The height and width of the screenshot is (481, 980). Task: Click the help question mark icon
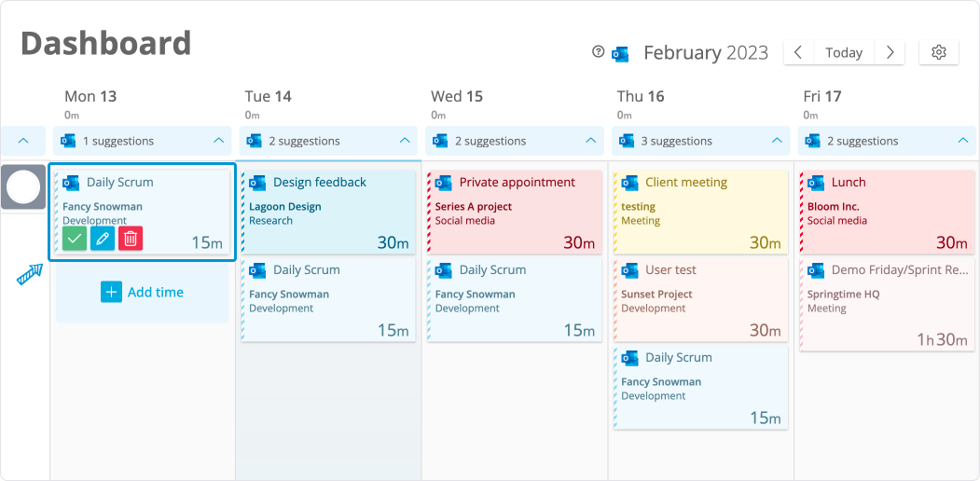599,52
